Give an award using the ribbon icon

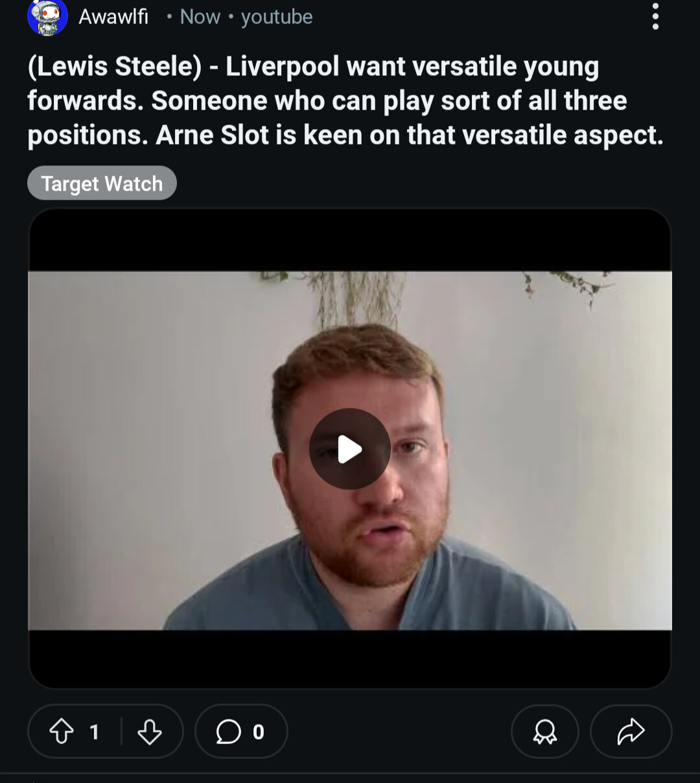click(x=545, y=732)
